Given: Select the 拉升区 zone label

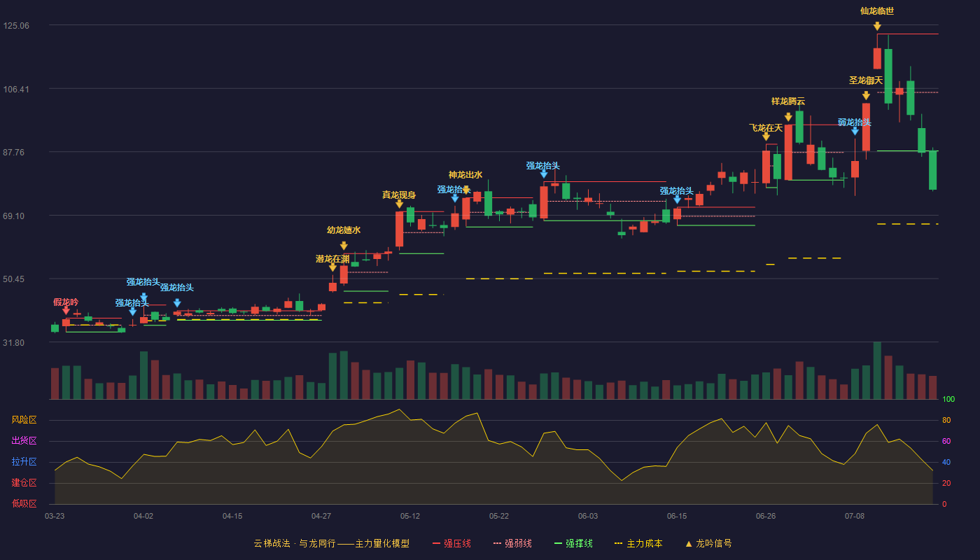Looking at the screenshot, I should point(24,462).
